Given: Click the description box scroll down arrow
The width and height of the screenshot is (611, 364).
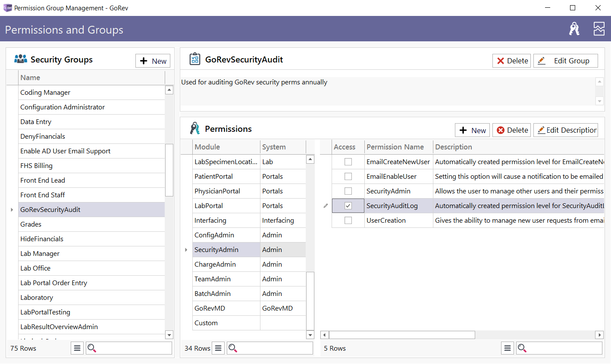Looking at the screenshot, I should (599, 101).
